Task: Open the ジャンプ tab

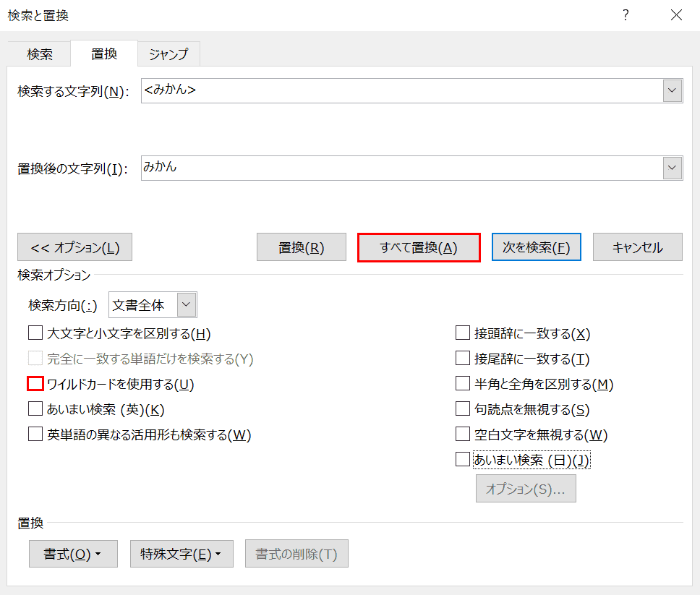Action: (x=168, y=54)
